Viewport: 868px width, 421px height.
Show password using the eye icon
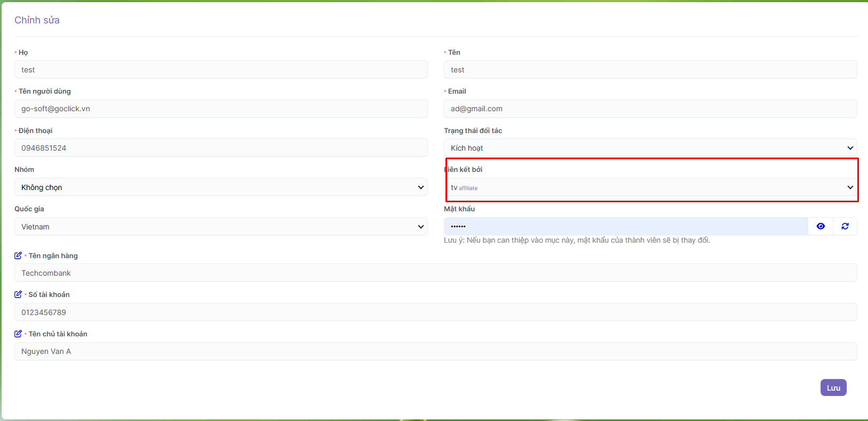[x=821, y=226]
